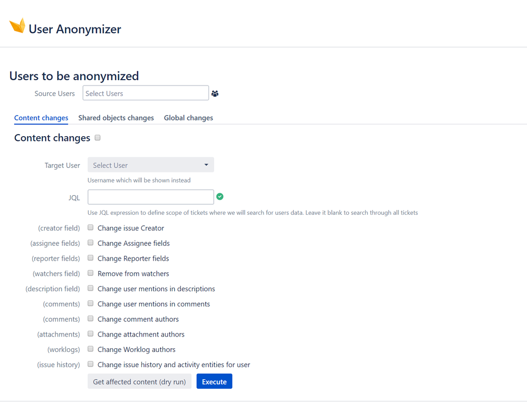Click the (attachments) label
This screenshot has height=420, width=527.
coord(59,334)
